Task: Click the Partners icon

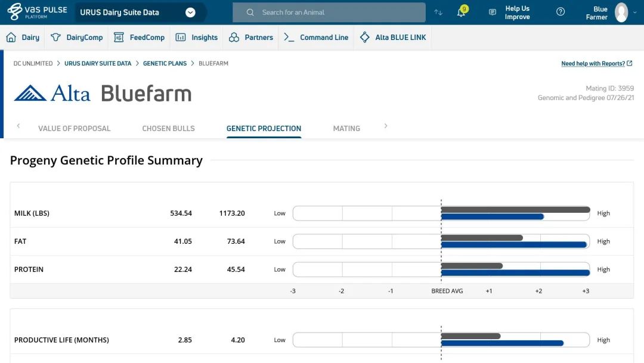Action: coord(234,38)
